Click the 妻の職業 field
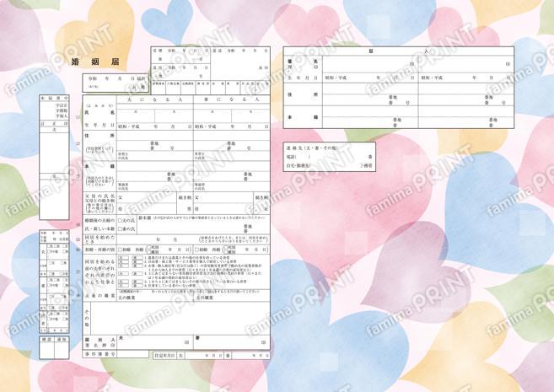Screen dimensions: 554x392 232,298
